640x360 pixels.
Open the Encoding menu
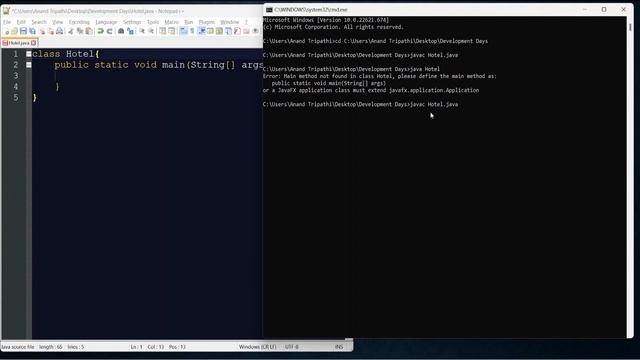pyautogui.click(x=79, y=22)
